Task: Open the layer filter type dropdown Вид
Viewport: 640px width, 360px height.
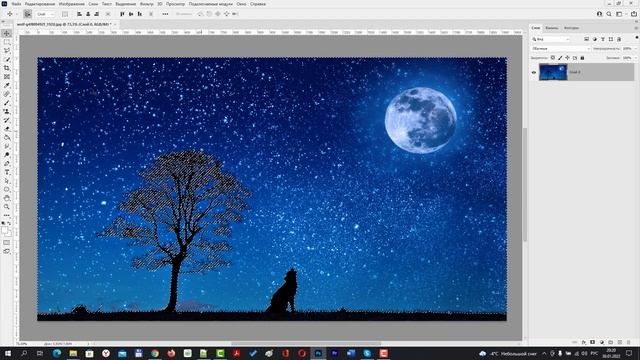Action: (x=551, y=39)
